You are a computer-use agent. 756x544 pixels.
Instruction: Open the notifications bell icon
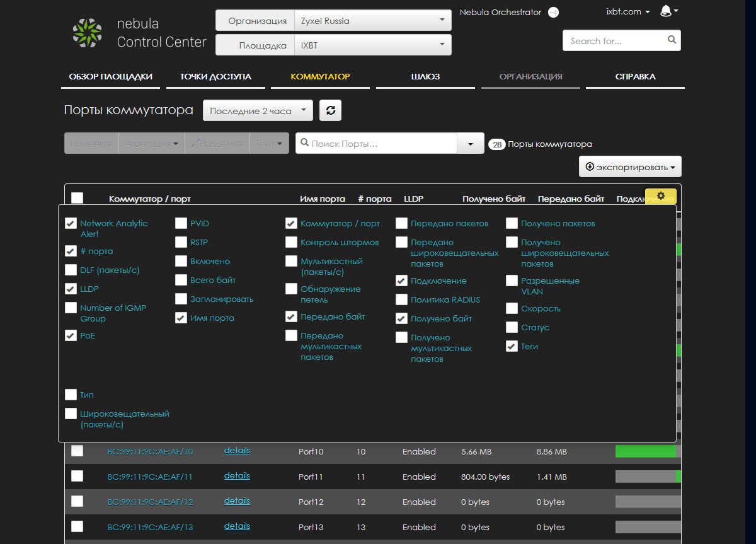point(666,11)
